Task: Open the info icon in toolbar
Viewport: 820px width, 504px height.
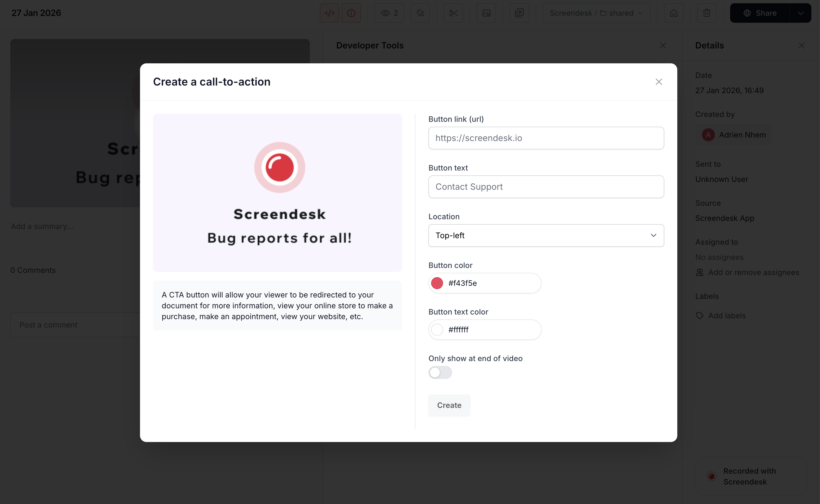Action: 351,13
